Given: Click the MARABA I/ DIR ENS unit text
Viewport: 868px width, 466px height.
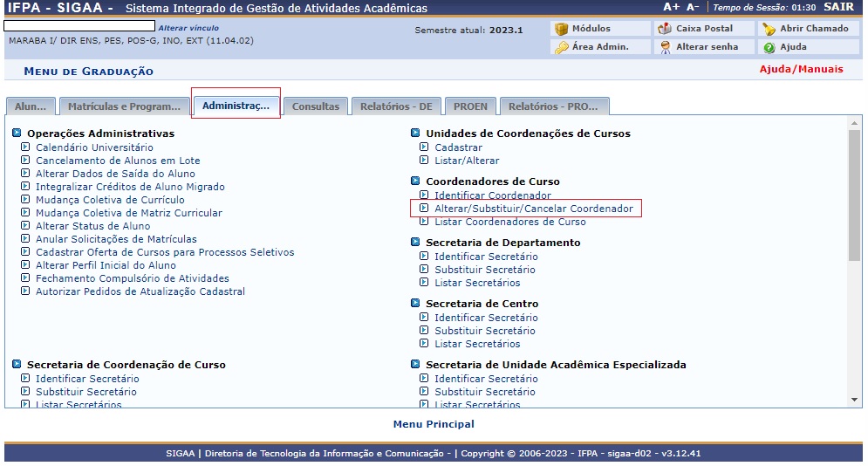Looking at the screenshot, I should tap(131, 41).
